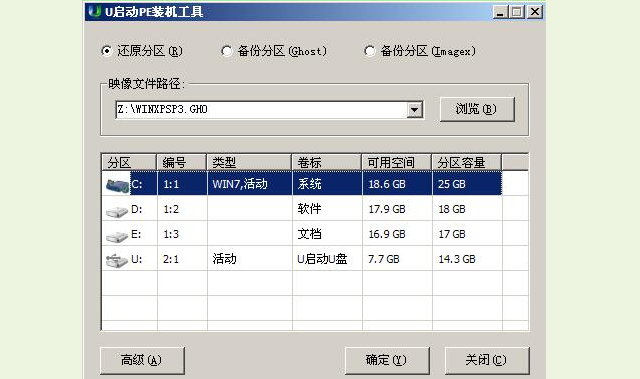
Task: Maximize the U启动PE装机工具 window
Action: [517, 12]
